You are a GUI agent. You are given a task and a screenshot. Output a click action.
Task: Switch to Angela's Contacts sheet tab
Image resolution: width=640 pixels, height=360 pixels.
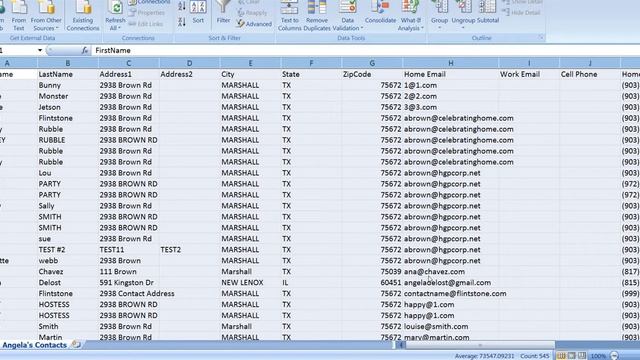click(34, 345)
